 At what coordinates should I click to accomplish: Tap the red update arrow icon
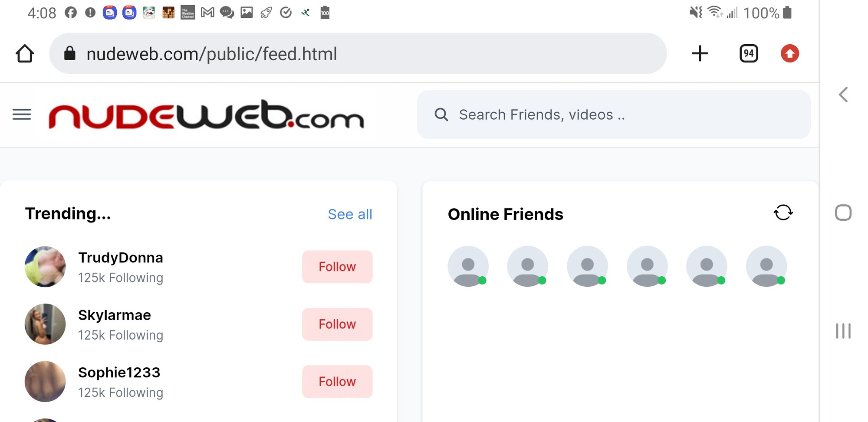(x=789, y=54)
